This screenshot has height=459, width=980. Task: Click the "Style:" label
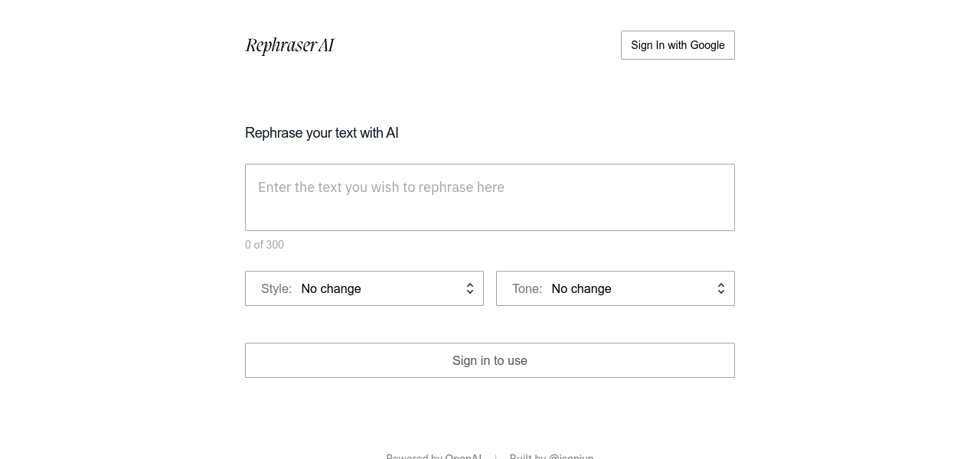coord(276,288)
